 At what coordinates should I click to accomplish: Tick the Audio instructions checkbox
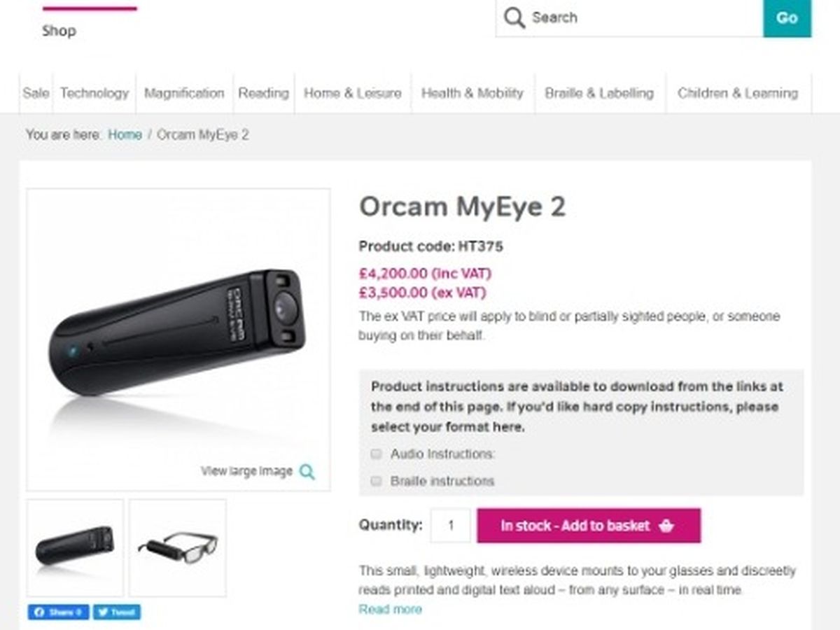coord(377,454)
